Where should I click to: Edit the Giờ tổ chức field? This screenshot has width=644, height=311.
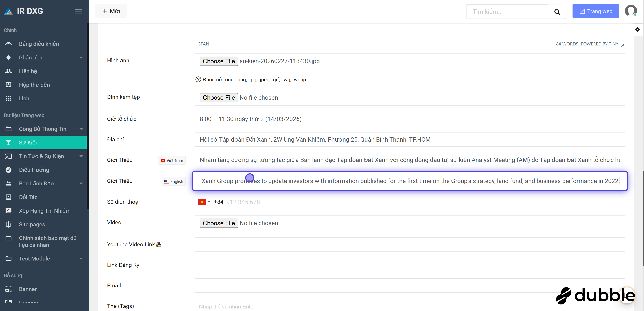410,119
